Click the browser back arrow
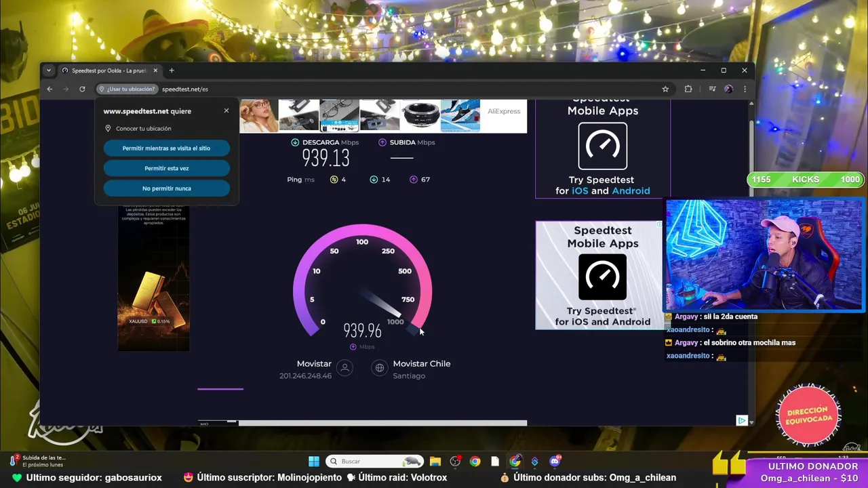 click(50, 89)
